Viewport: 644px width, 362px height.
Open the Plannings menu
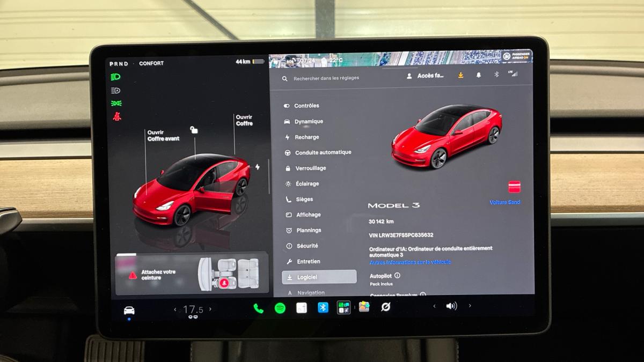point(303,231)
